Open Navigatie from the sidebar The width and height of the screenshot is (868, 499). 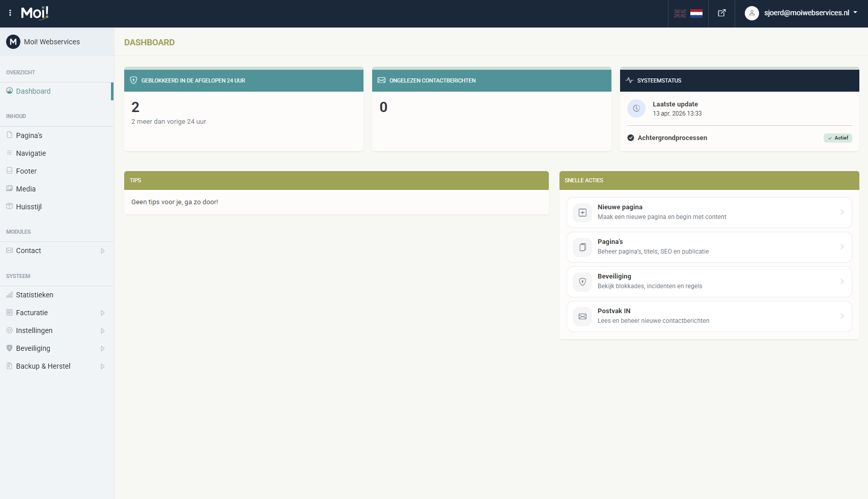pyautogui.click(x=31, y=153)
